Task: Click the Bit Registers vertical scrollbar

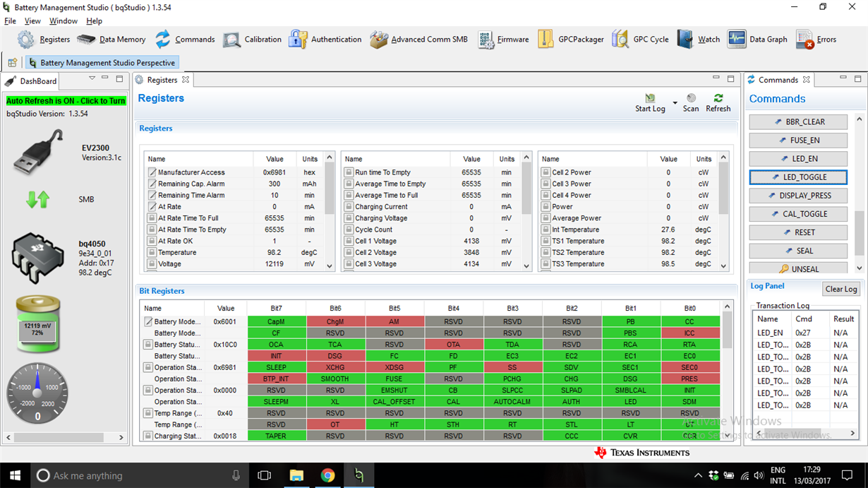Action: (728, 331)
